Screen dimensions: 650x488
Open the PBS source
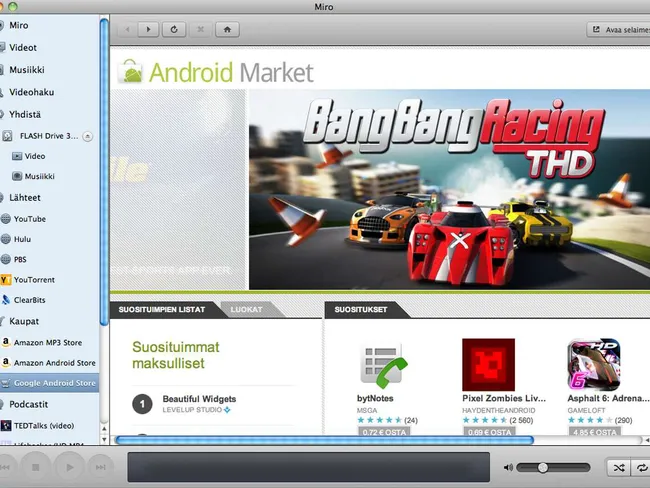[20, 260]
